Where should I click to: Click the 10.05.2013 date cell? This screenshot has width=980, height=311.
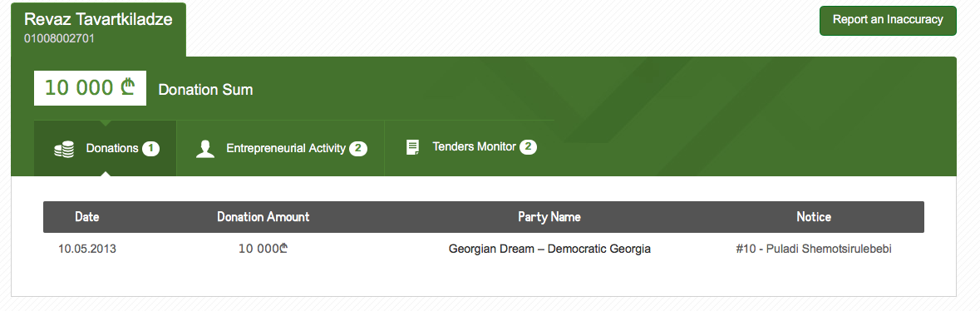[x=87, y=249]
